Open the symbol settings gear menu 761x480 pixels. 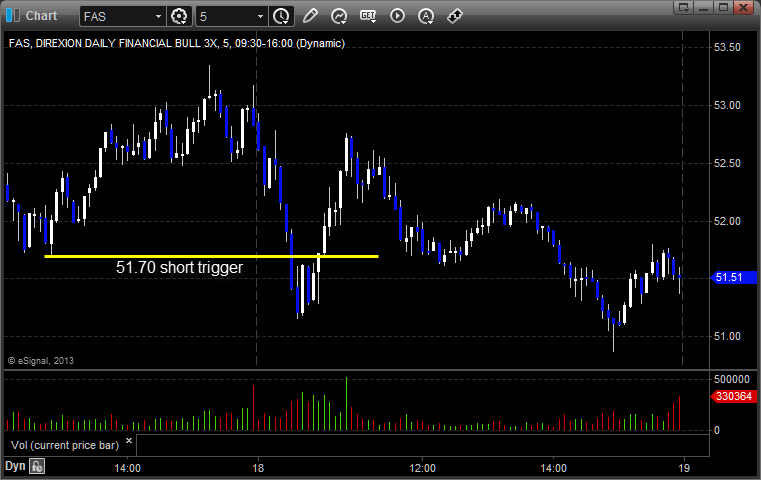pos(179,17)
